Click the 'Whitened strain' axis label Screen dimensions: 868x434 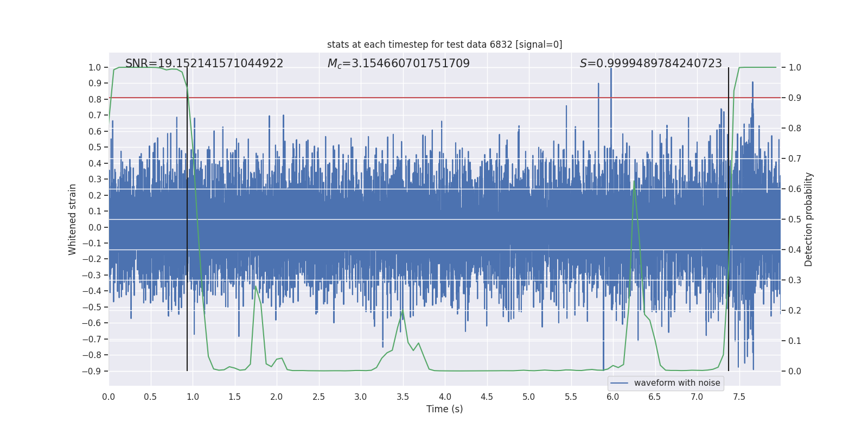73,219
